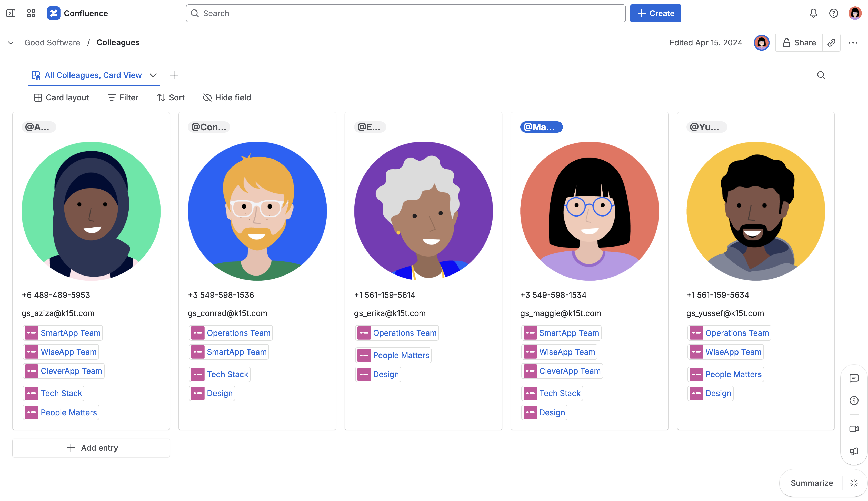
Task: Open the app switcher grid icon
Action: click(31, 13)
